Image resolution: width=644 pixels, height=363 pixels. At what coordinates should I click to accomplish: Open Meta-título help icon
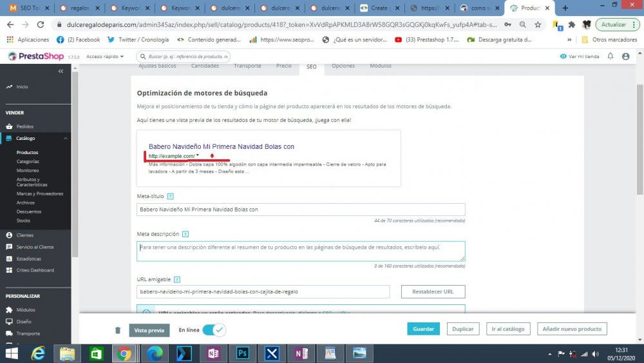click(171, 197)
